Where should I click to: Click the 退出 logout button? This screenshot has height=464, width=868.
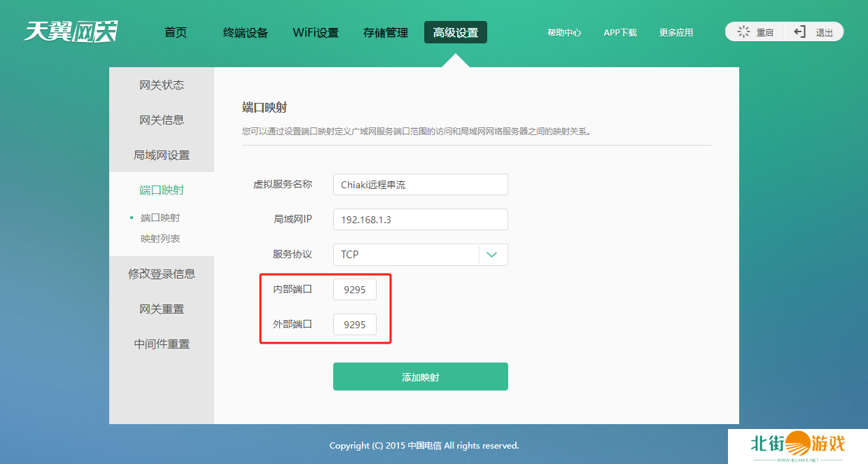coord(814,32)
